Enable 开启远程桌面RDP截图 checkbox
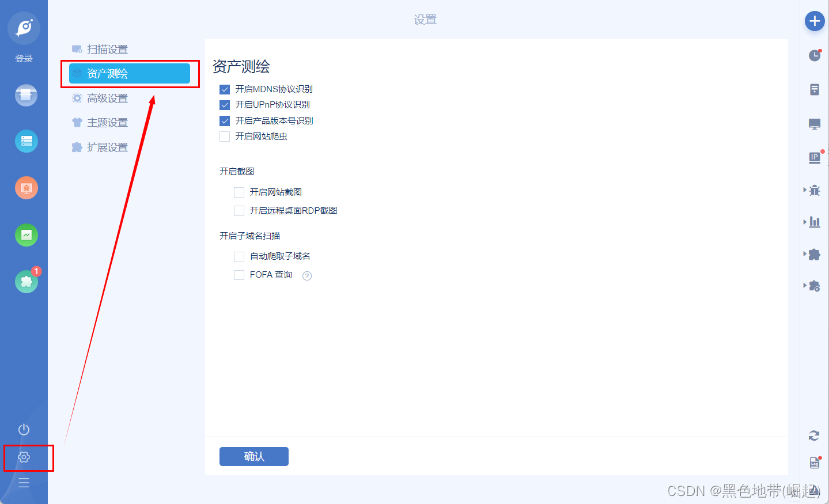Viewport: 829px width, 504px height. pos(239,211)
